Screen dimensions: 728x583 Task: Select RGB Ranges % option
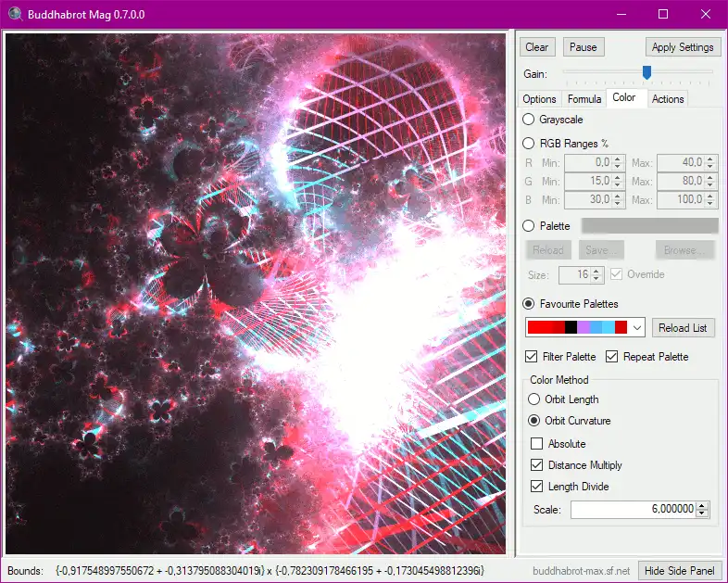tap(528, 144)
